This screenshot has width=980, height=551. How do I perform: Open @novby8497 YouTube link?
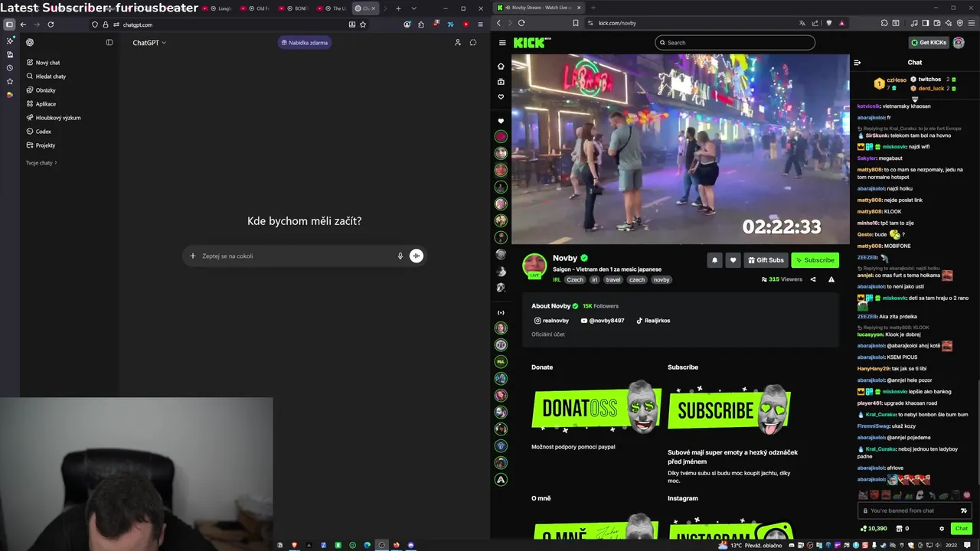pyautogui.click(x=603, y=321)
